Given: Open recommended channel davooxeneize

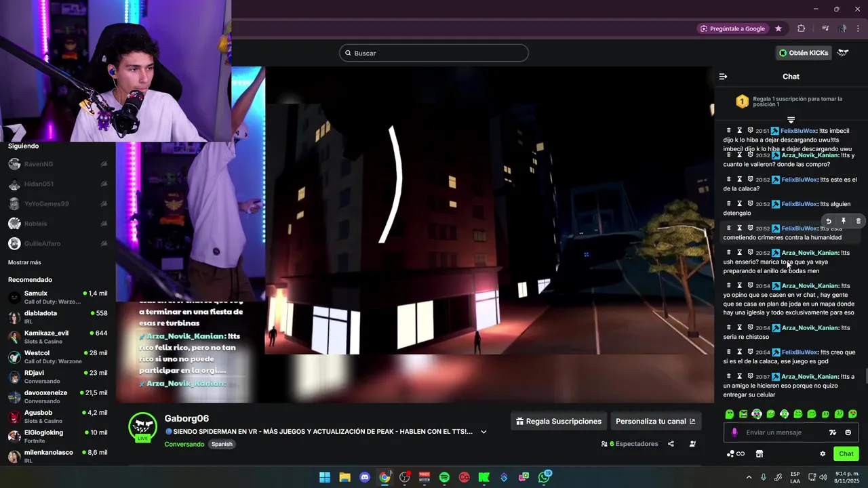Looking at the screenshot, I should click(x=58, y=396).
